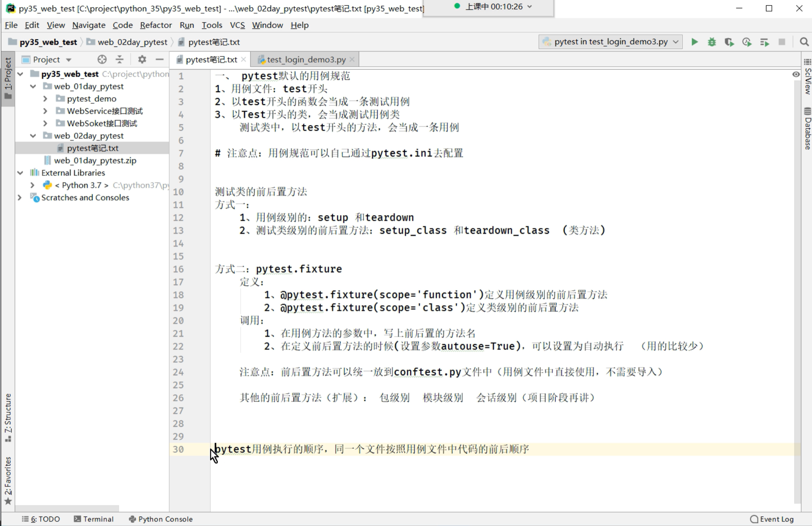
Task: Open the Event Log
Action: (x=772, y=519)
